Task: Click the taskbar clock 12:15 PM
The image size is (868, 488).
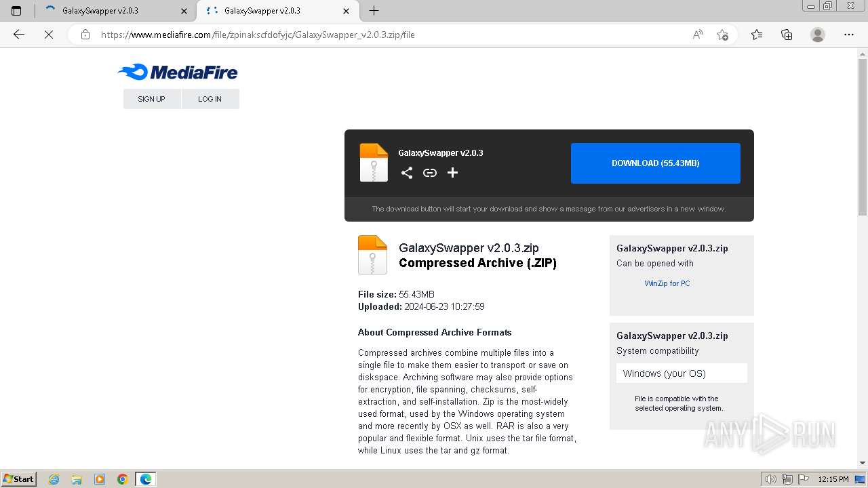Action: tap(833, 479)
